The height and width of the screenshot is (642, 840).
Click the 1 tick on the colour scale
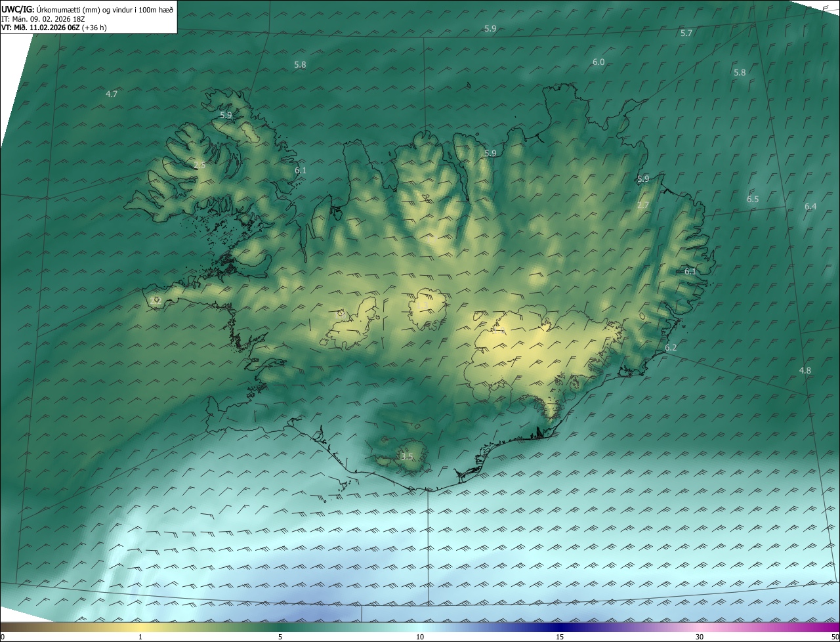pyautogui.click(x=140, y=637)
